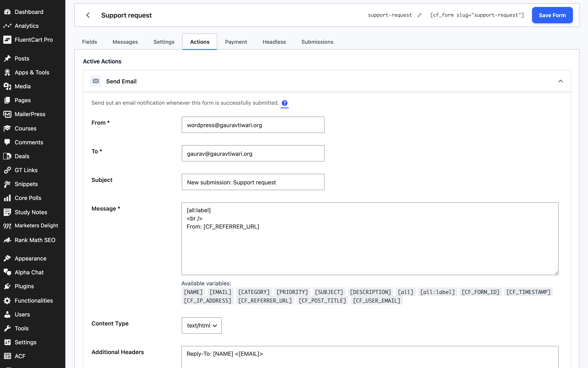This screenshot has width=588, height=368.
Task: Insert the [all:label] variable tag
Action: (x=437, y=292)
